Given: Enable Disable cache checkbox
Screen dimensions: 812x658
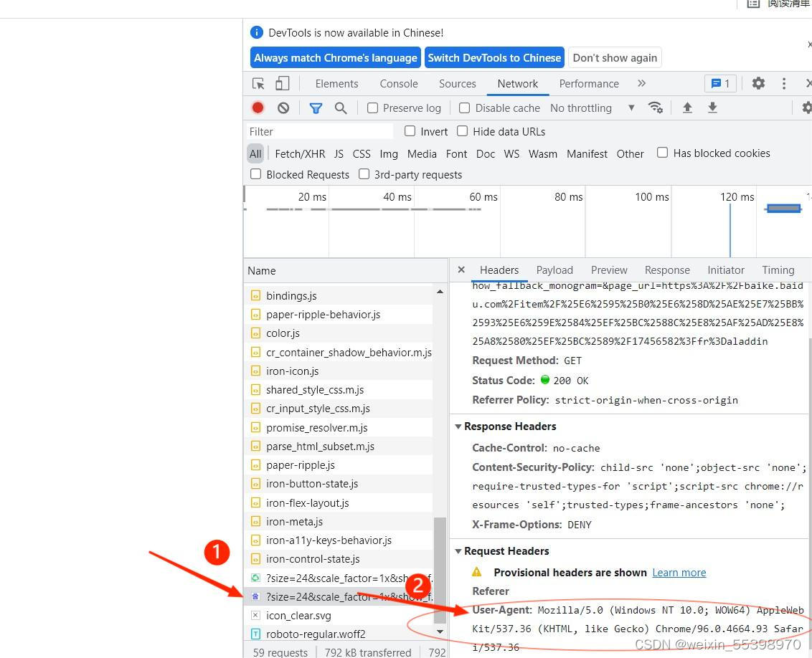Looking at the screenshot, I should click(465, 108).
